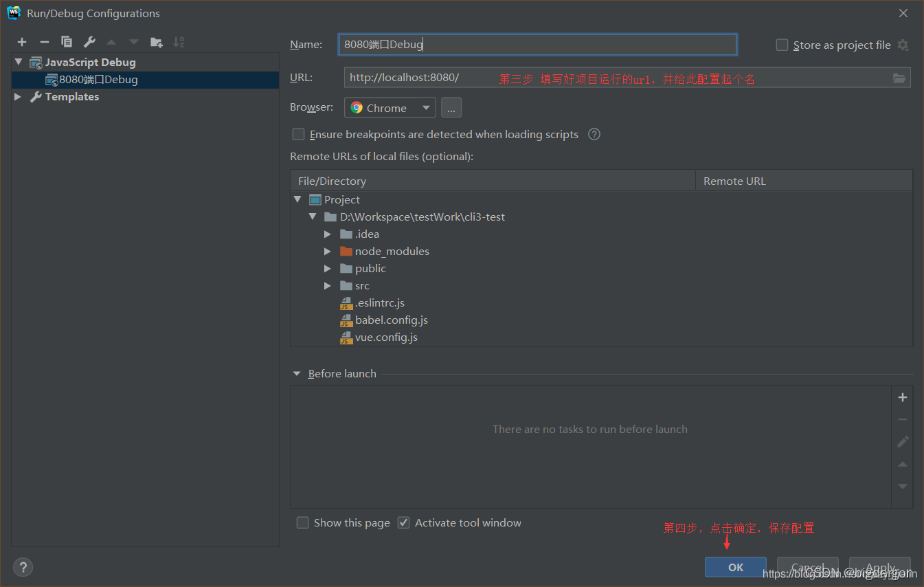The height and width of the screenshot is (587, 924).
Task: Create a new configurations folder
Action: (156, 41)
